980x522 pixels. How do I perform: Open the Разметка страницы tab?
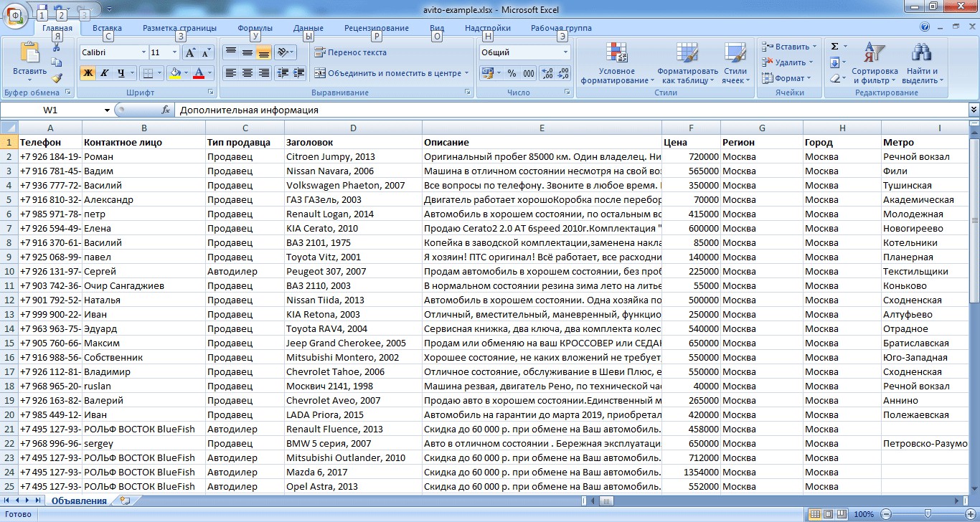(x=179, y=28)
